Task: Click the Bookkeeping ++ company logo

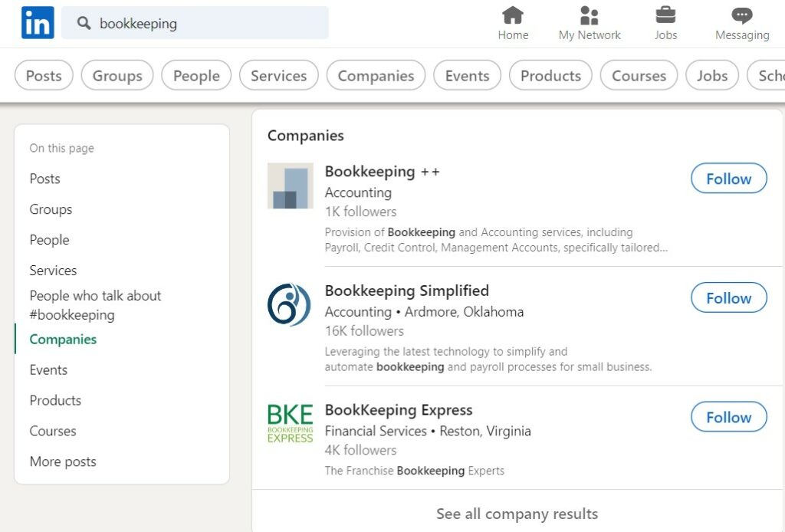Action: pyautogui.click(x=291, y=186)
